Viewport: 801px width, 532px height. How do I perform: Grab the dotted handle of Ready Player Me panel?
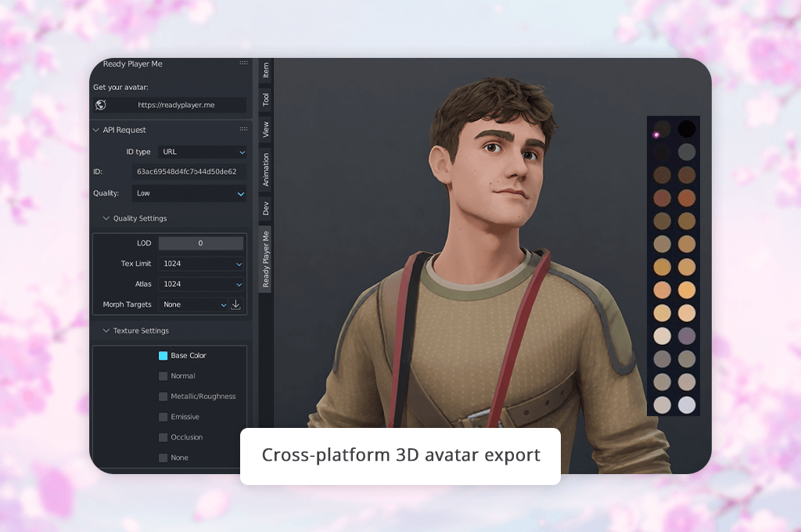coord(244,63)
